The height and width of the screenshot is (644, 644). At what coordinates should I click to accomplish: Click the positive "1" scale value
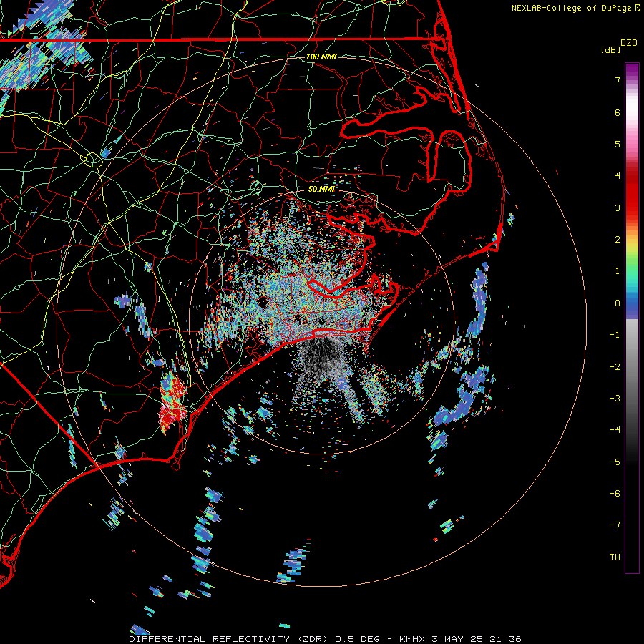[x=618, y=271]
